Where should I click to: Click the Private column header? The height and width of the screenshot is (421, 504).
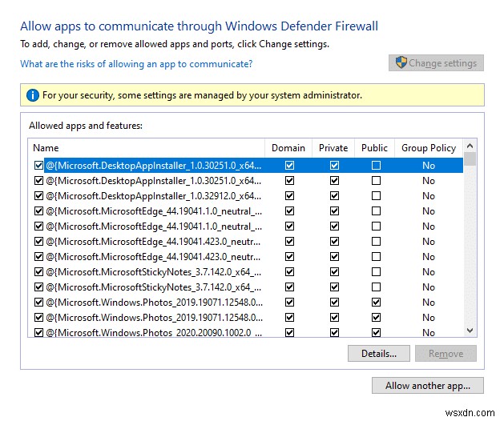coord(333,148)
